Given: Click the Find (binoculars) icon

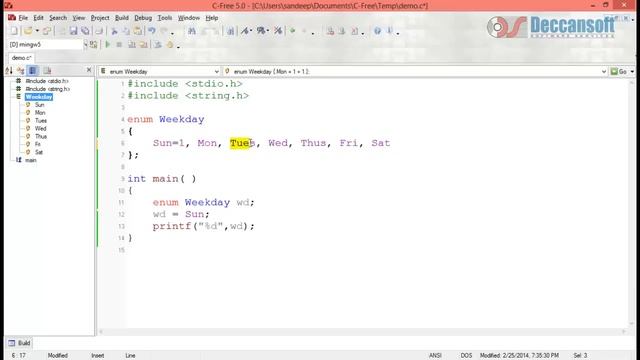Looking at the screenshot, I should point(191,31).
